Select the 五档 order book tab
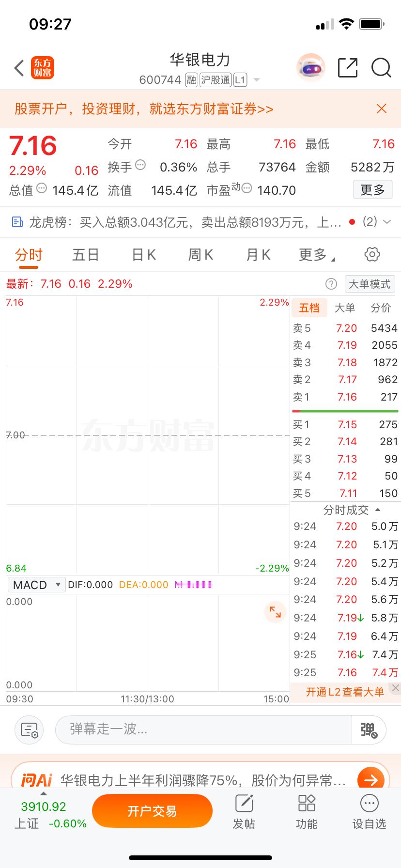The width and height of the screenshot is (401, 868). click(309, 308)
